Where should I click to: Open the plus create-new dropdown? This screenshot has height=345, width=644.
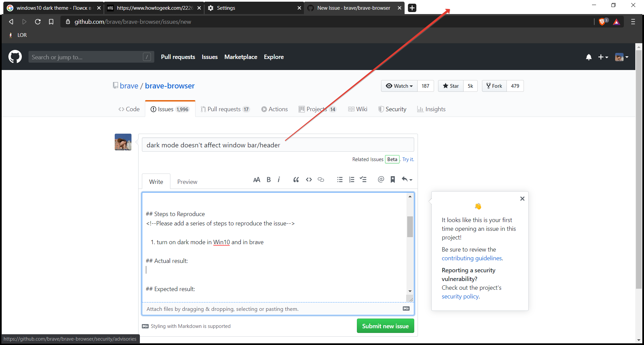[x=603, y=57]
